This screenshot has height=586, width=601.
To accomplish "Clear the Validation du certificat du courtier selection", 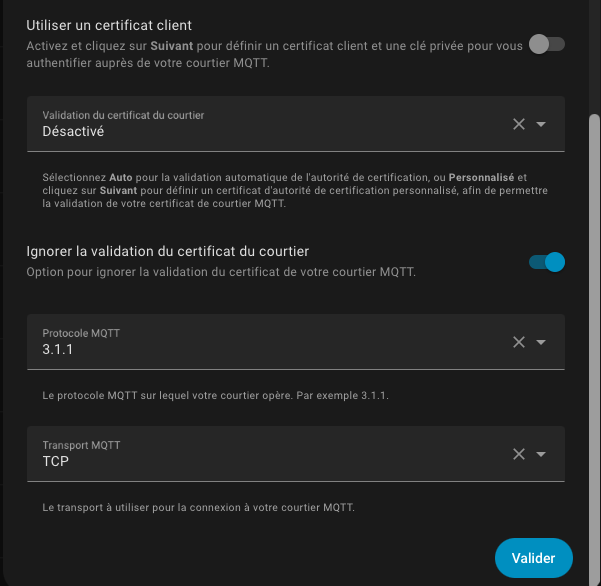I will tap(518, 124).
